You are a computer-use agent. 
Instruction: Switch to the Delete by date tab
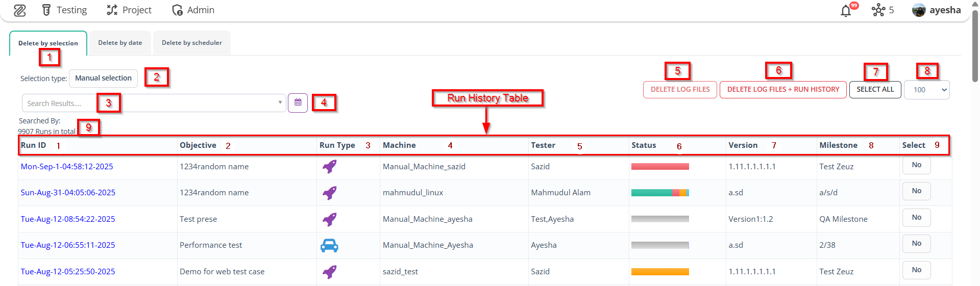pyautogui.click(x=120, y=43)
